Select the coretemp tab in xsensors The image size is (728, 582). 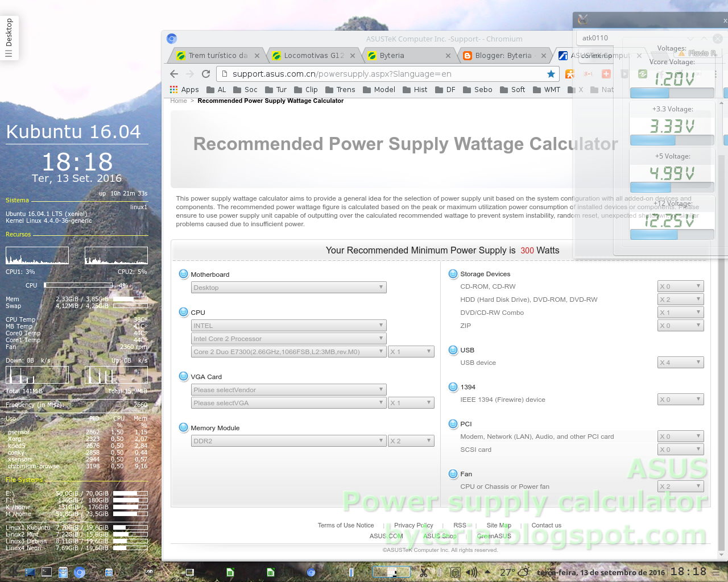coord(596,56)
